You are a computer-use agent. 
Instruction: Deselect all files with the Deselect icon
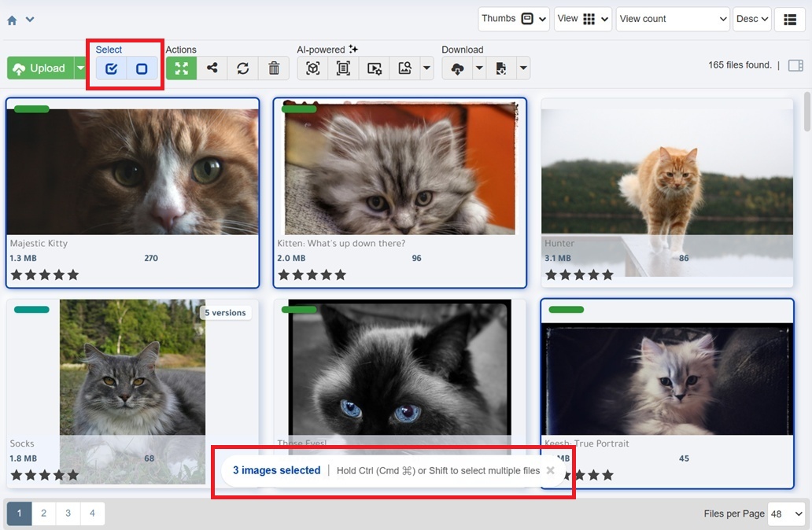pyautogui.click(x=142, y=68)
